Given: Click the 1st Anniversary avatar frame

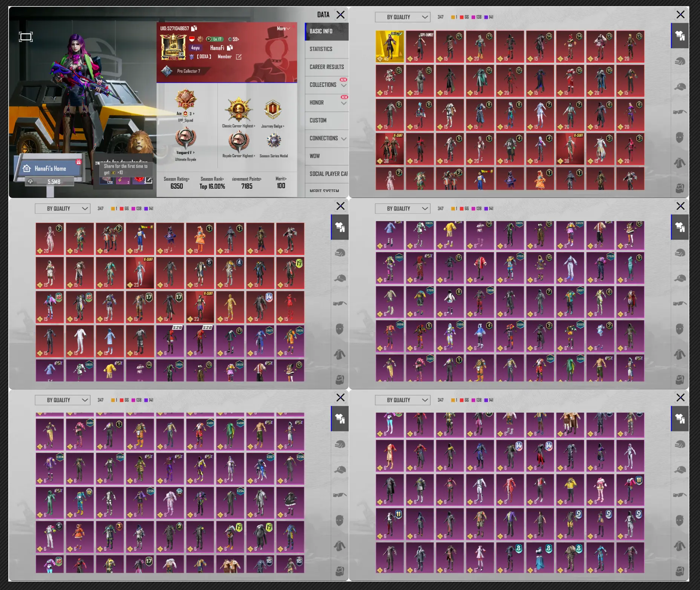Looking at the screenshot, I should tap(173, 47).
